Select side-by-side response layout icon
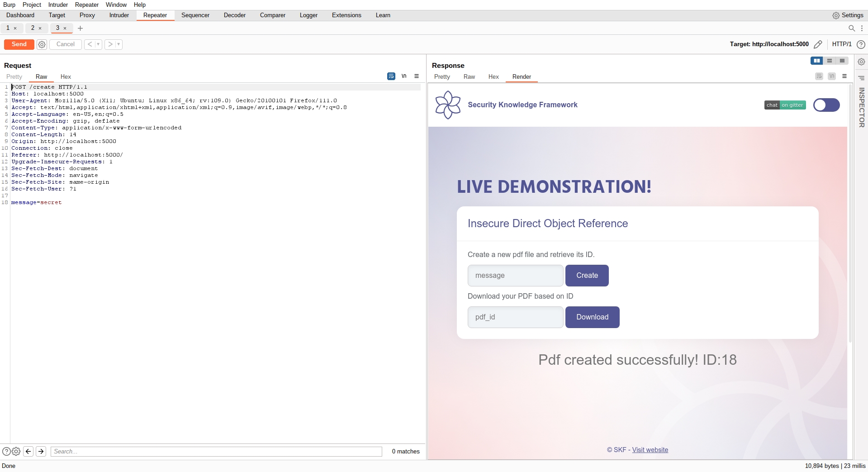Viewport: 868px width, 472px height. (x=816, y=61)
